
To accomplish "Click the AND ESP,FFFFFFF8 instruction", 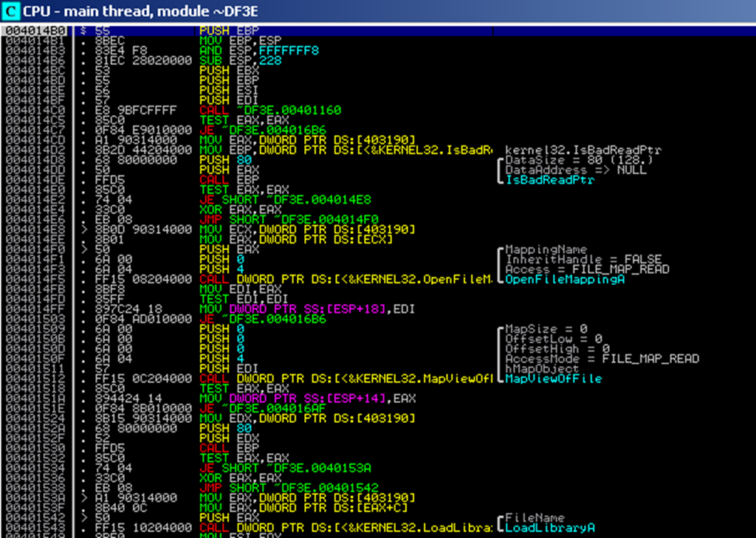I will pos(247,50).
